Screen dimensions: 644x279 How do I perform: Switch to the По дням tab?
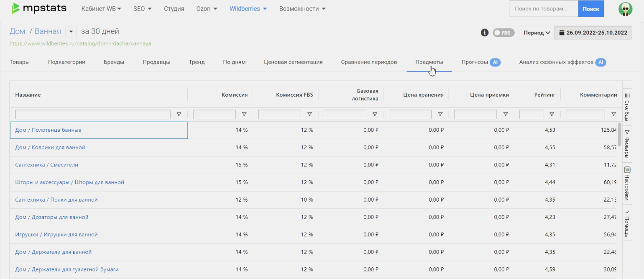[x=234, y=62]
